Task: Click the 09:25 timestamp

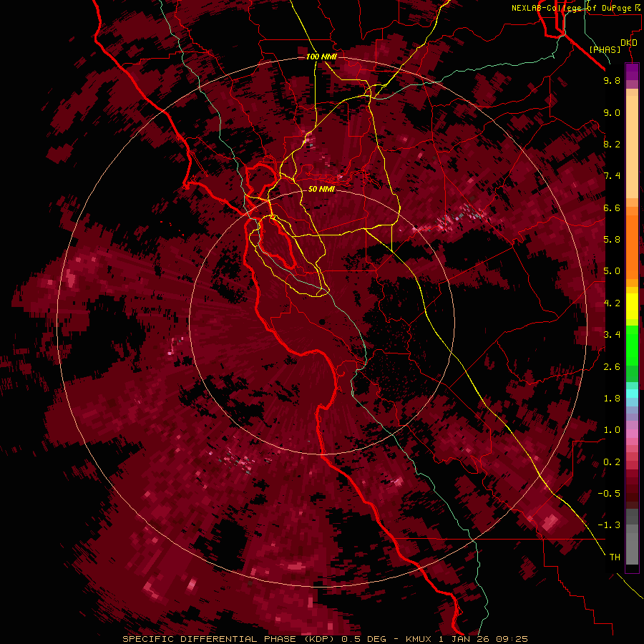Action: pos(512,639)
